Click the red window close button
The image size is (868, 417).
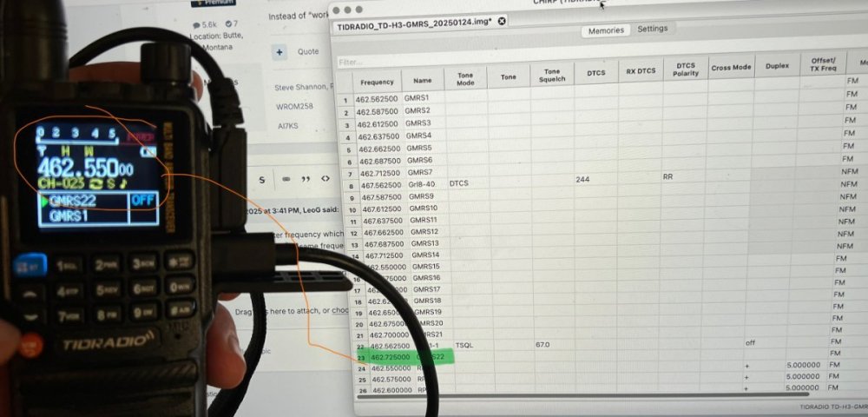336,8
